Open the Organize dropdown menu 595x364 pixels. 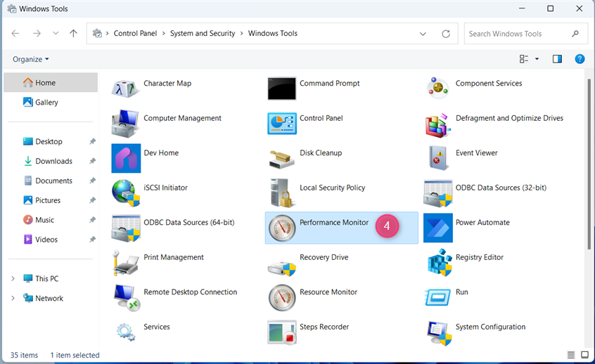click(31, 59)
